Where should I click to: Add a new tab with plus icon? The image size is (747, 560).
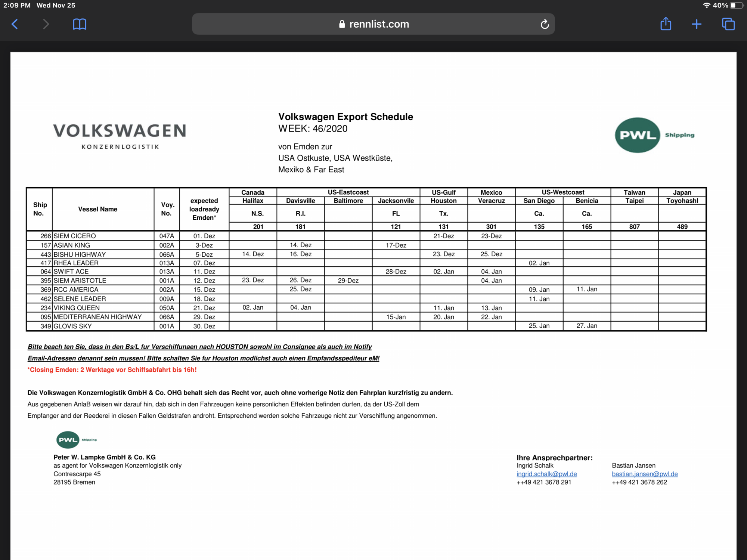point(697,24)
